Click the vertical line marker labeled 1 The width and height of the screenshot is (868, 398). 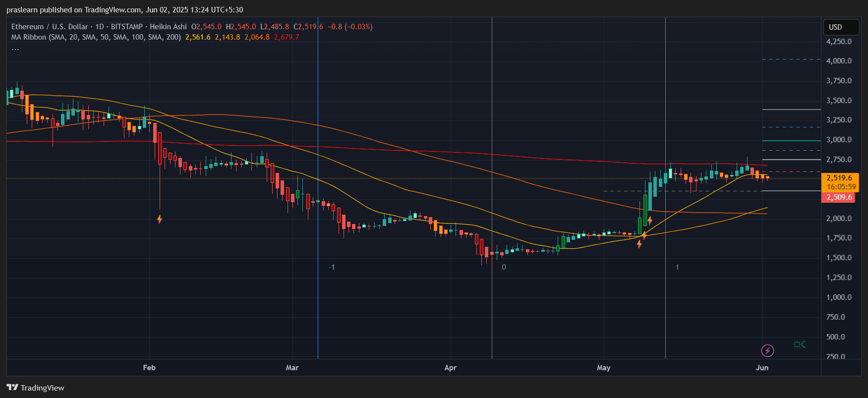677,267
